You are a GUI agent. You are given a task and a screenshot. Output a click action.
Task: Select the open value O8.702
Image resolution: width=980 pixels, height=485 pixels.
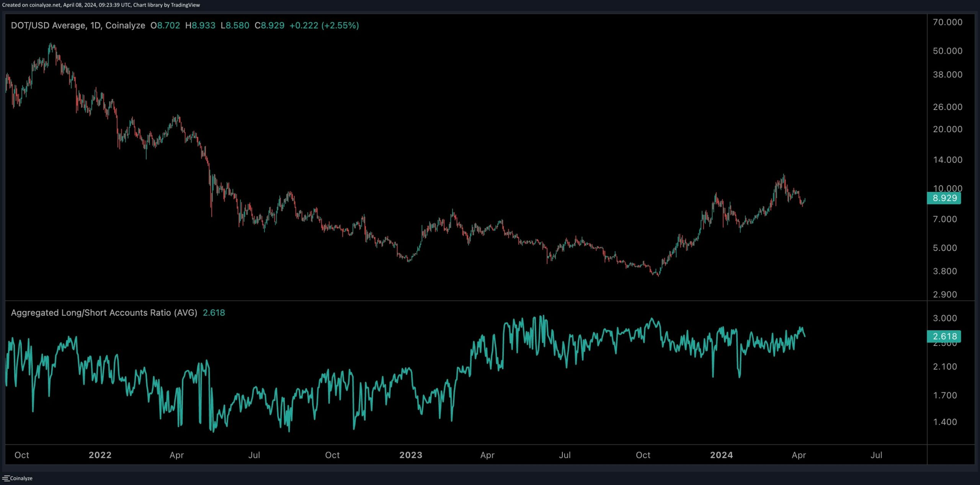pyautogui.click(x=165, y=26)
